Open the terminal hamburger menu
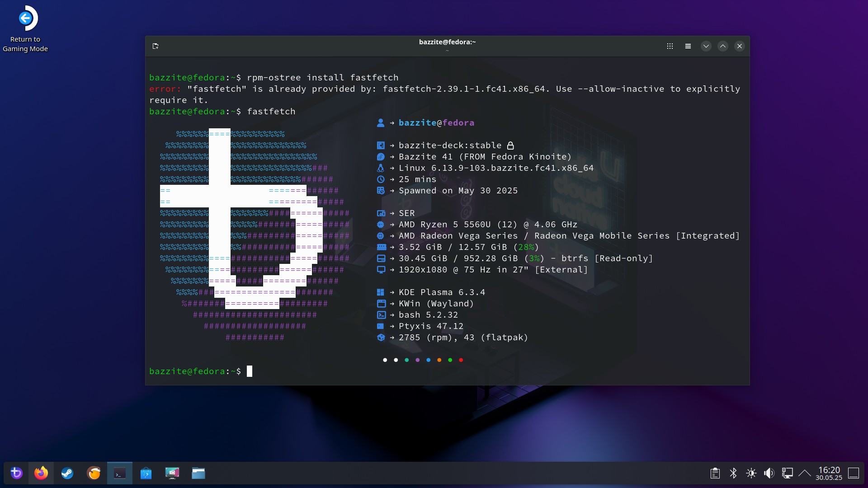The image size is (868, 488). (x=688, y=46)
